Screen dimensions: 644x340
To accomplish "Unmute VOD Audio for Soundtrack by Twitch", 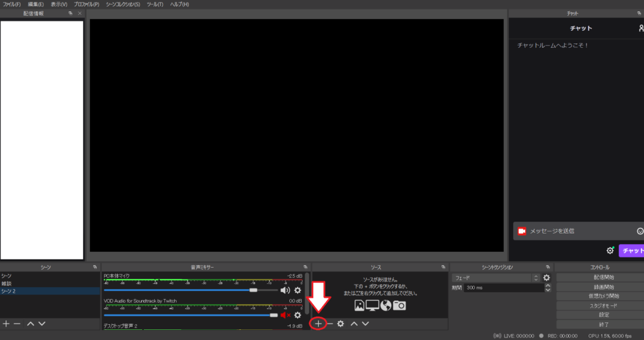I will 286,315.
